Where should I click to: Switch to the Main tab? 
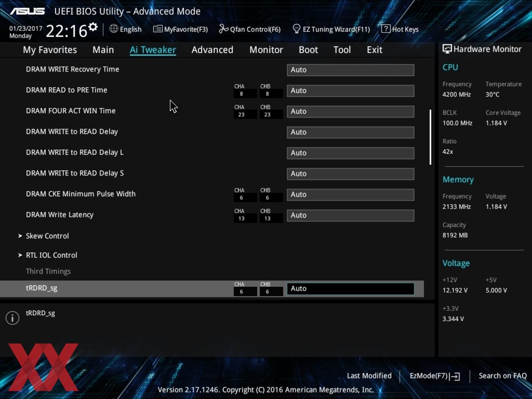(x=103, y=50)
